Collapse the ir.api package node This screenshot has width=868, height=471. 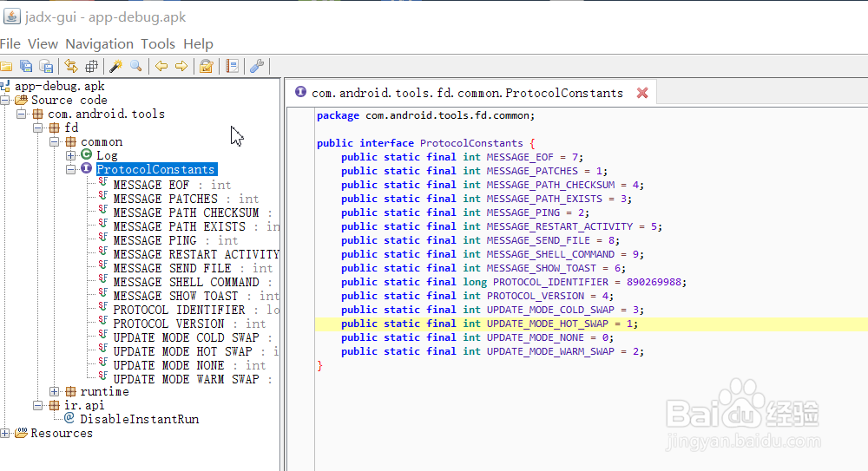(37, 405)
